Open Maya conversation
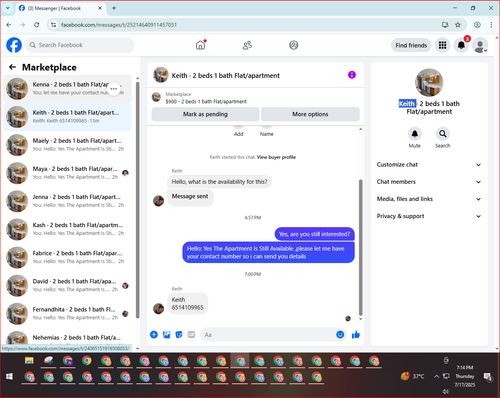 point(67,173)
